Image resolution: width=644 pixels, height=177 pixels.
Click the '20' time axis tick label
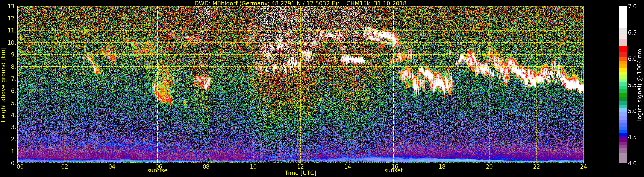(489, 166)
